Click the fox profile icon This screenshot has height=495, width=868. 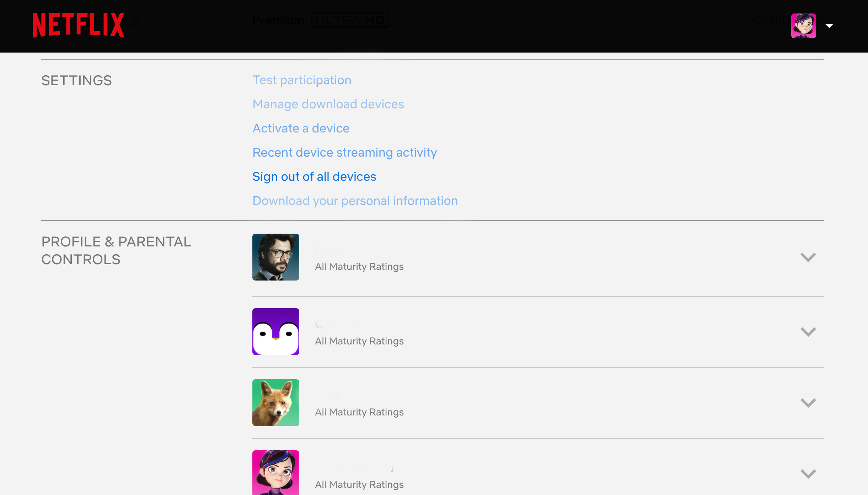point(276,402)
